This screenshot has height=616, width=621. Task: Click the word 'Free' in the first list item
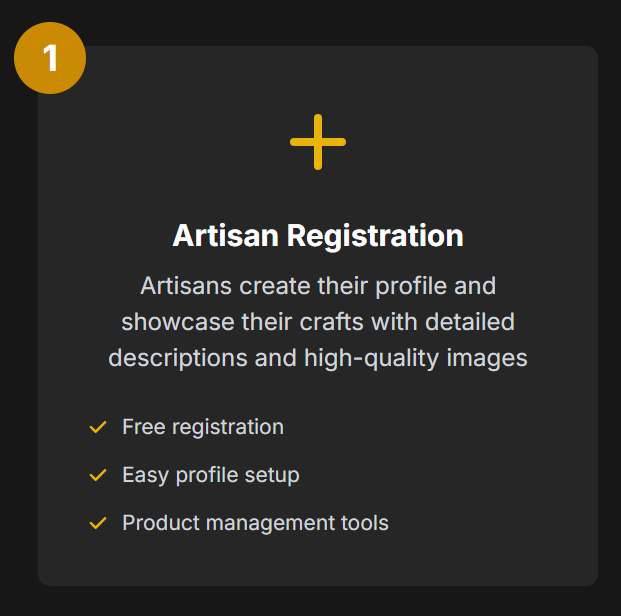[144, 427]
